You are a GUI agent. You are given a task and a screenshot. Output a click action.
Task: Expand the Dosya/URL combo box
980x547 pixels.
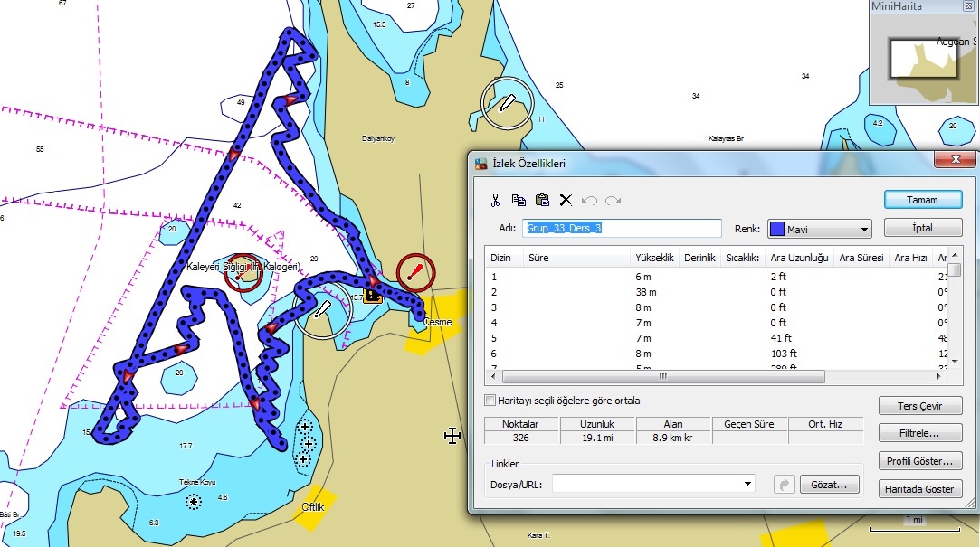tap(747, 484)
